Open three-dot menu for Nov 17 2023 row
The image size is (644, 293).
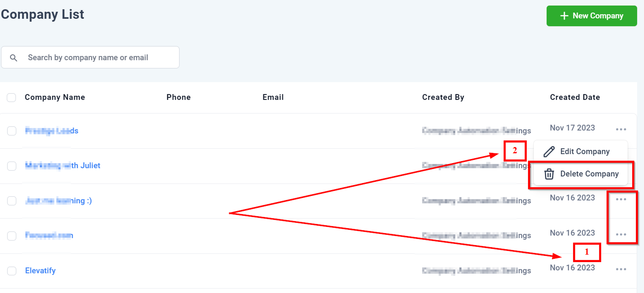[x=621, y=129]
